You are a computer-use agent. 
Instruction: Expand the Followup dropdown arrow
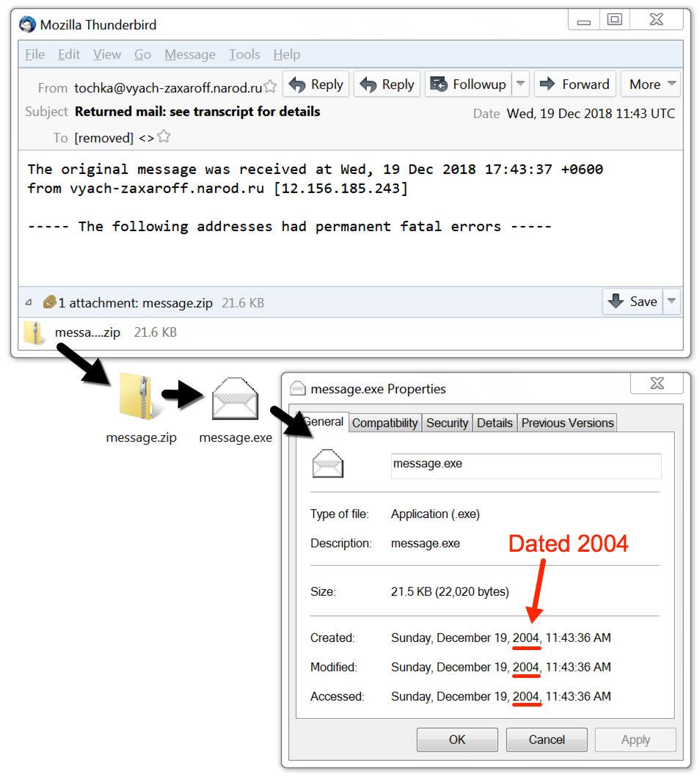point(521,84)
